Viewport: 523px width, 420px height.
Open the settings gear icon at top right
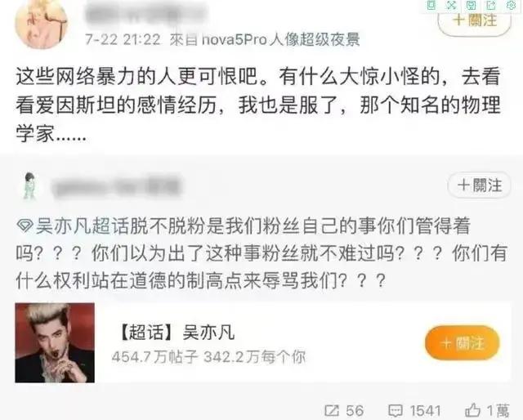click(512, 5)
